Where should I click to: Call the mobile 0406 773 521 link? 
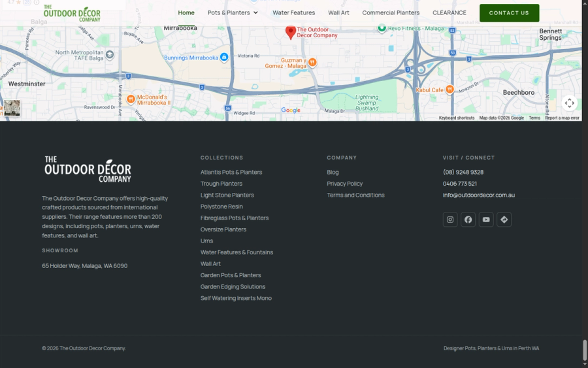point(460,184)
